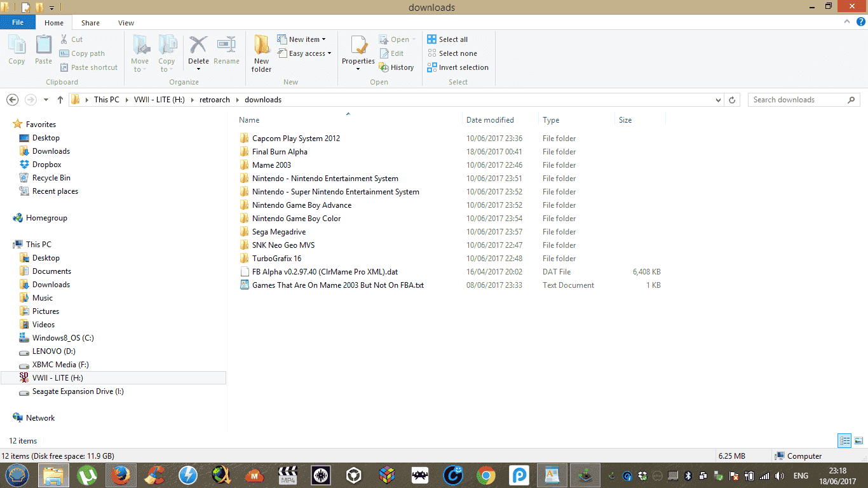This screenshot has width=868, height=488.
Task: Expand the address bar history dropdown
Action: click(x=718, y=100)
